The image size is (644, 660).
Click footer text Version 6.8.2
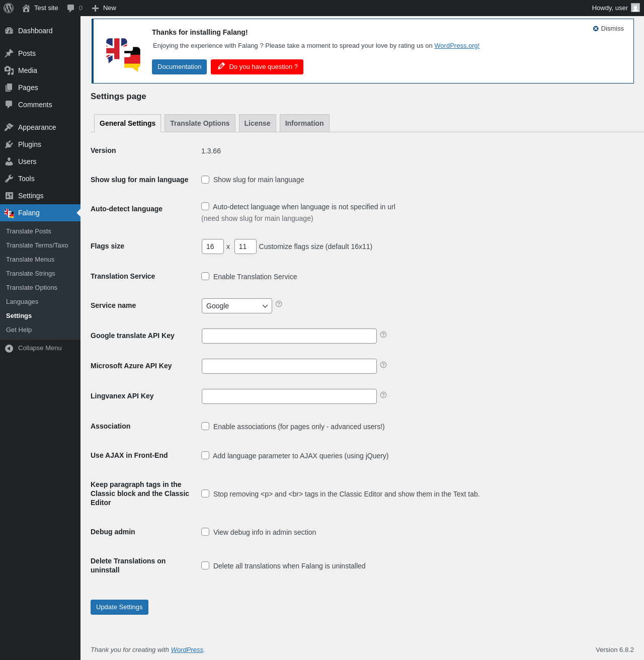click(x=615, y=650)
